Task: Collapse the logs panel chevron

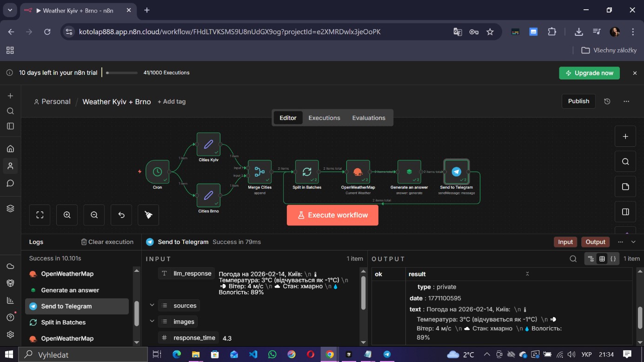Action: click(633, 242)
